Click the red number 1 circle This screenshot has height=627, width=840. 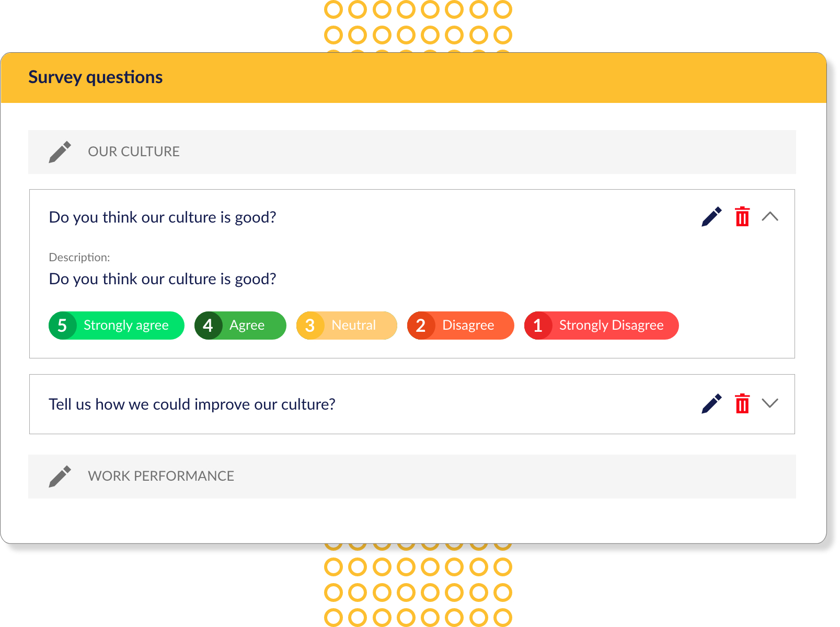(x=538, y=326)
